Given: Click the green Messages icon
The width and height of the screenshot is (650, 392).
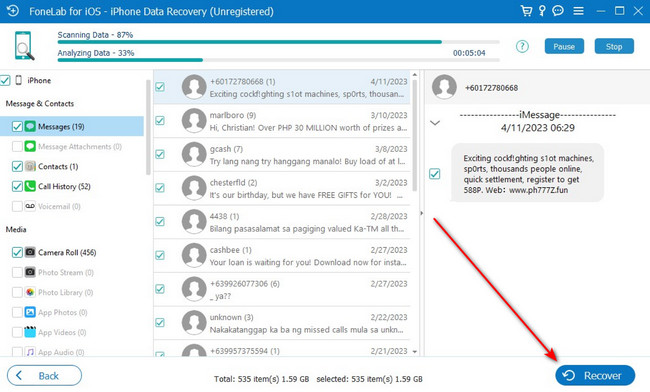Looking at the screenshot, I should 30,126.
